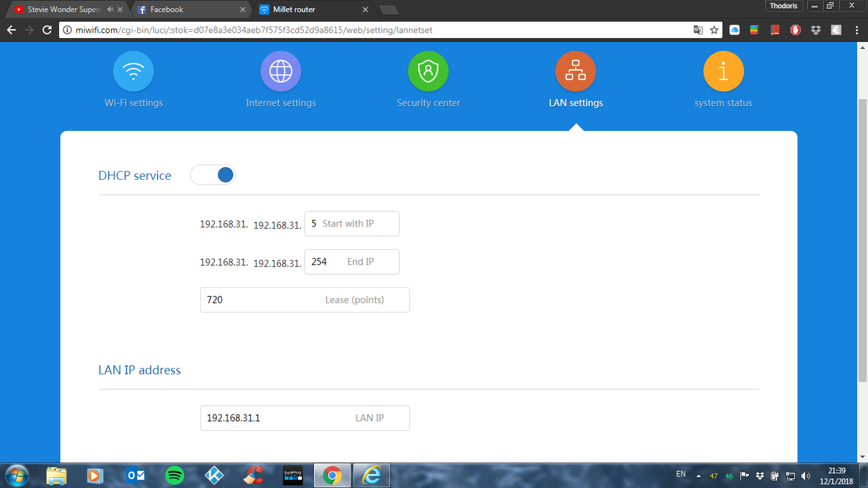Click the LAN settings label
This screenshot has width=868, height=488.
click(x=576, y=103)
